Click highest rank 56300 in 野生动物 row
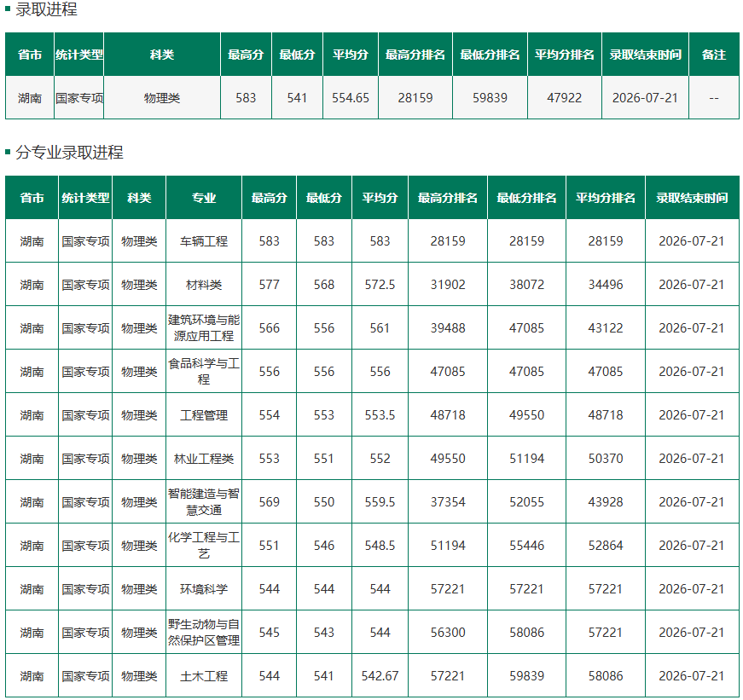This screenshot has width=743, height=700. coord(448,633)
